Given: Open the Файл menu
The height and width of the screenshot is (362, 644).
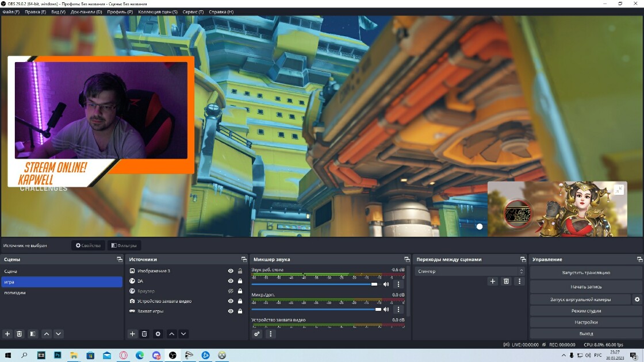Looking at the screenshot, I should tap(11, 12).
